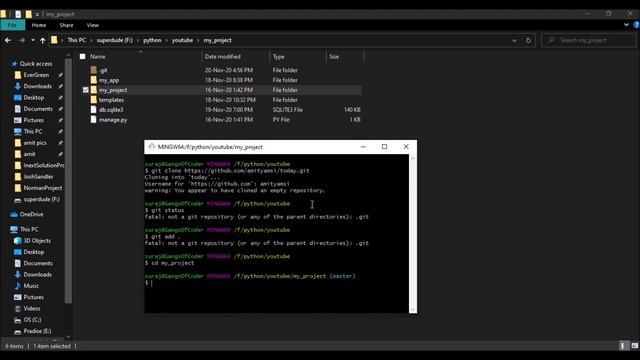Open the Share ribbon tab
This screenshot has height=360, width=640.
(66, 25)
